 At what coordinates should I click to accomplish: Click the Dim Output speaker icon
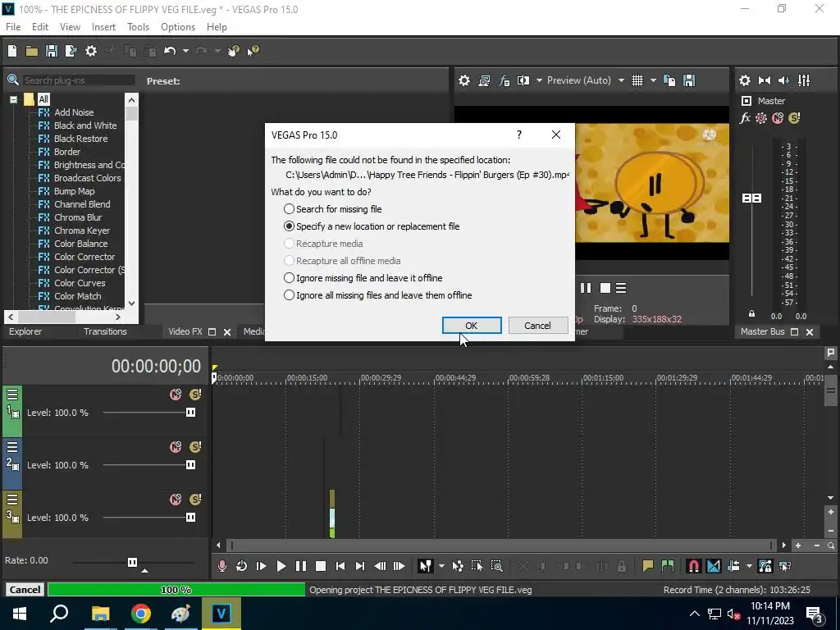coord(783,80)
